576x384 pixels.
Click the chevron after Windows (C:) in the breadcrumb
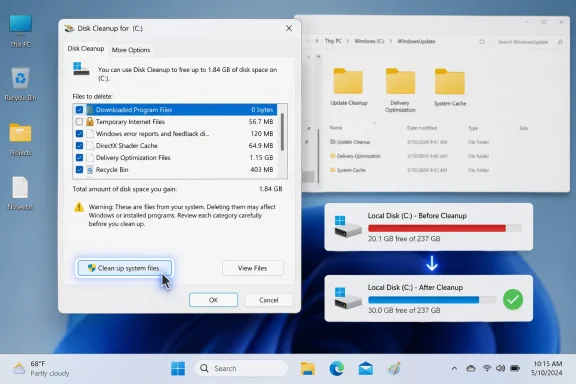pos(391,41)
